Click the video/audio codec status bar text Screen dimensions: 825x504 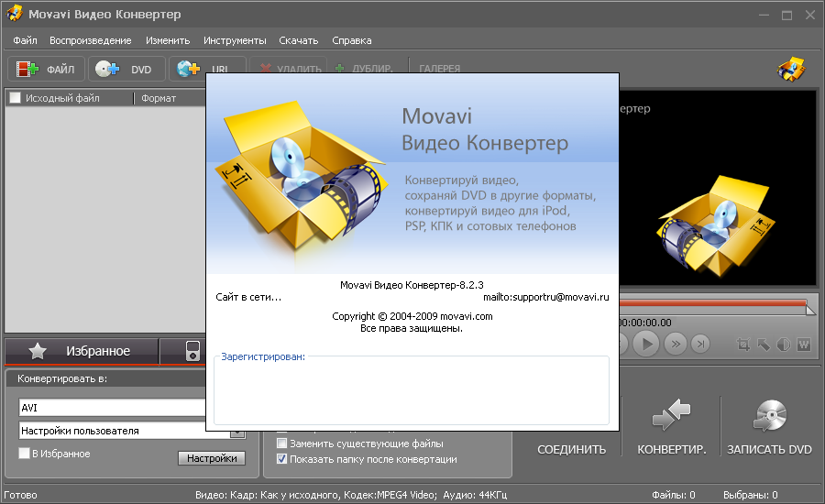pos(351,495)
